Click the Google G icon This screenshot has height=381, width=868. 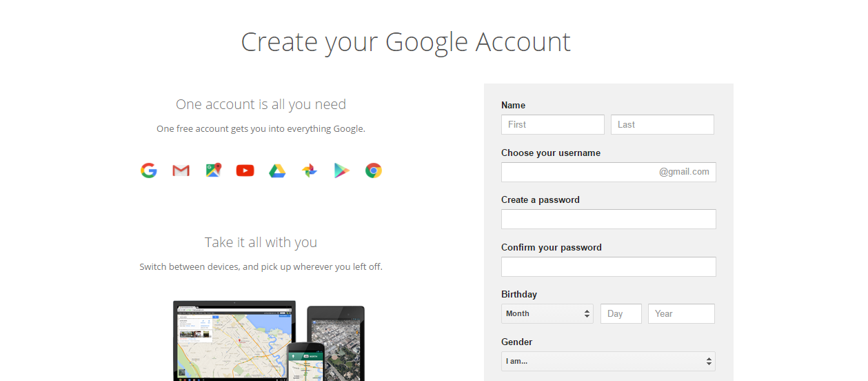(x=149, y=170)
